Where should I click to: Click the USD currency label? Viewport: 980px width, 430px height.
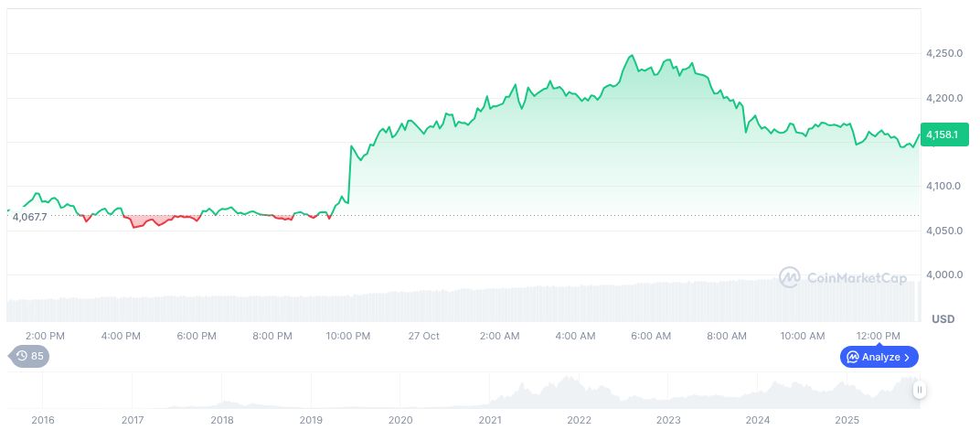point(943,319)
